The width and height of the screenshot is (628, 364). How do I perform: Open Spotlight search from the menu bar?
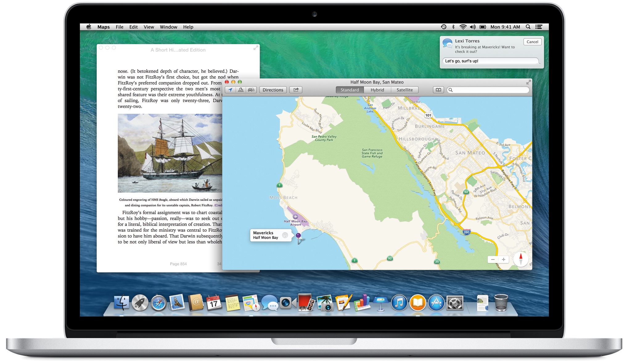528,27
